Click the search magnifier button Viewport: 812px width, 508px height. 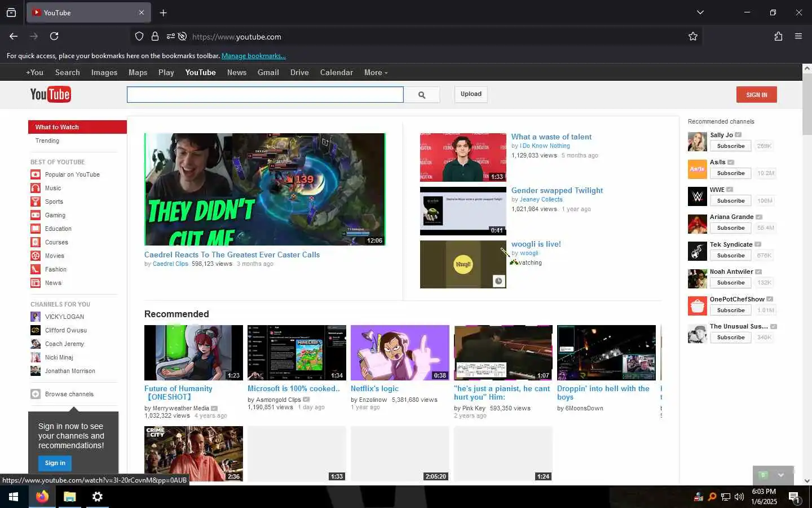(x=422, y=95)
